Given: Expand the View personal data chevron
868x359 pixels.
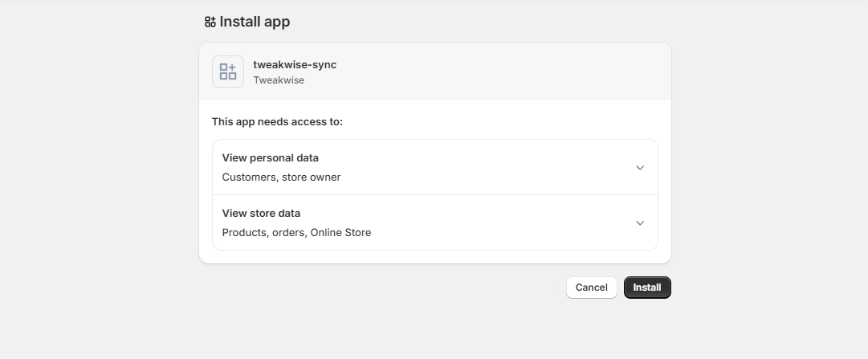Looking at the screenshot, I should pyautogui.click(x=640, y=168).
